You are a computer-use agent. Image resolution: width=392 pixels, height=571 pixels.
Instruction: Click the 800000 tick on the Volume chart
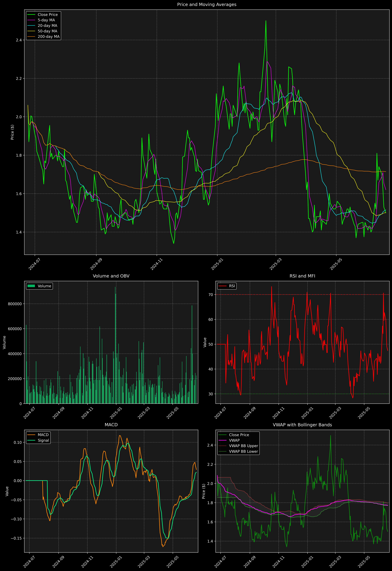[15, 304]
